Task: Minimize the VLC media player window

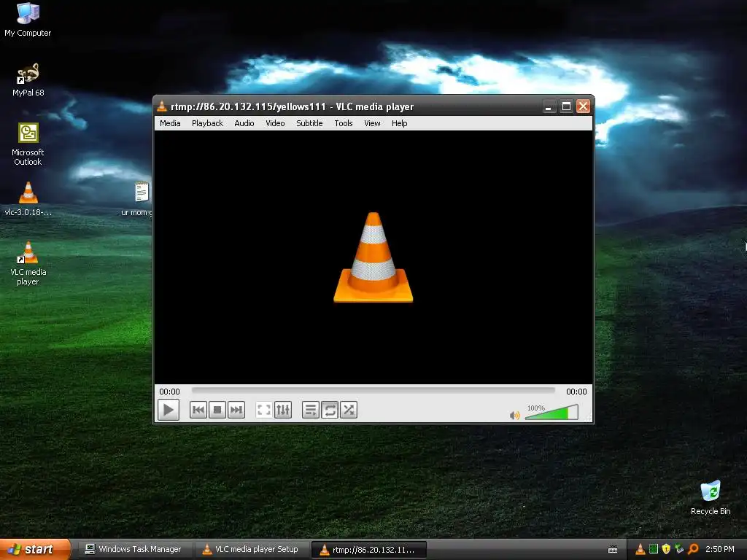Action: [549, 106]
